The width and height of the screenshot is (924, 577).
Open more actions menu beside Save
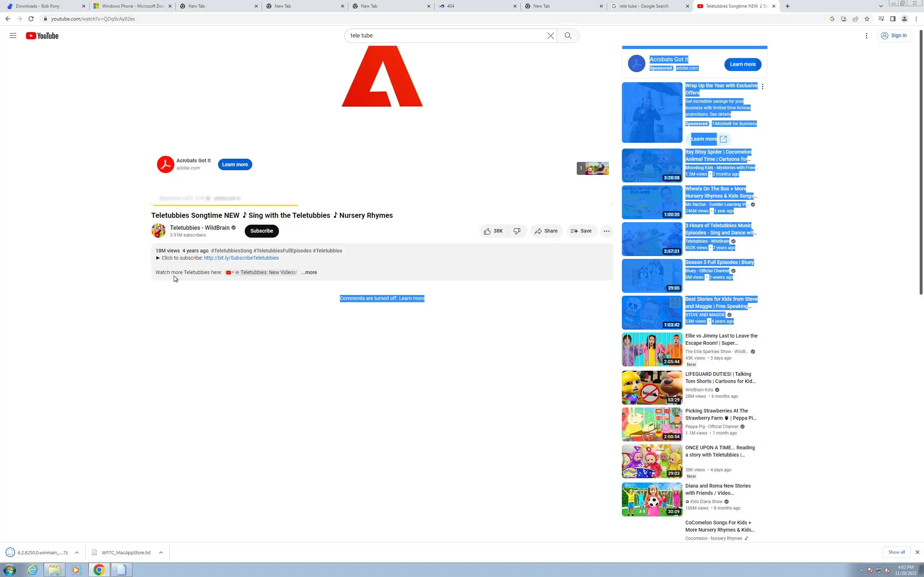[606, 231]
